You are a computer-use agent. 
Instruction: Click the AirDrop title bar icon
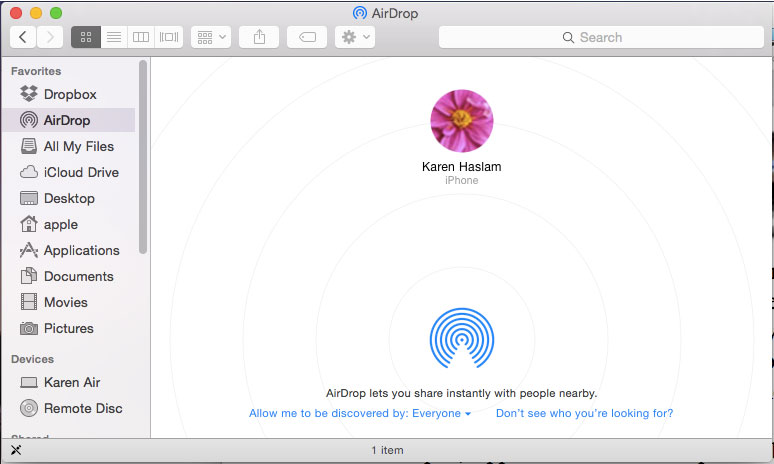point(360,13)
